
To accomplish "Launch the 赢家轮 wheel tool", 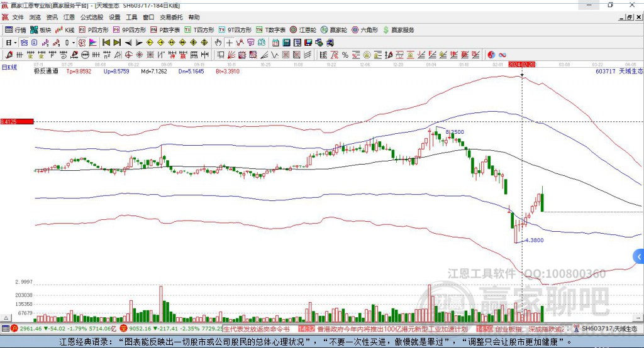I will click(x=334, y=30).
